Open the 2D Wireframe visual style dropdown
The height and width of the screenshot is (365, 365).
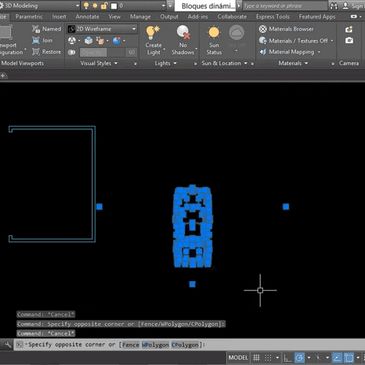pos(102,29)
